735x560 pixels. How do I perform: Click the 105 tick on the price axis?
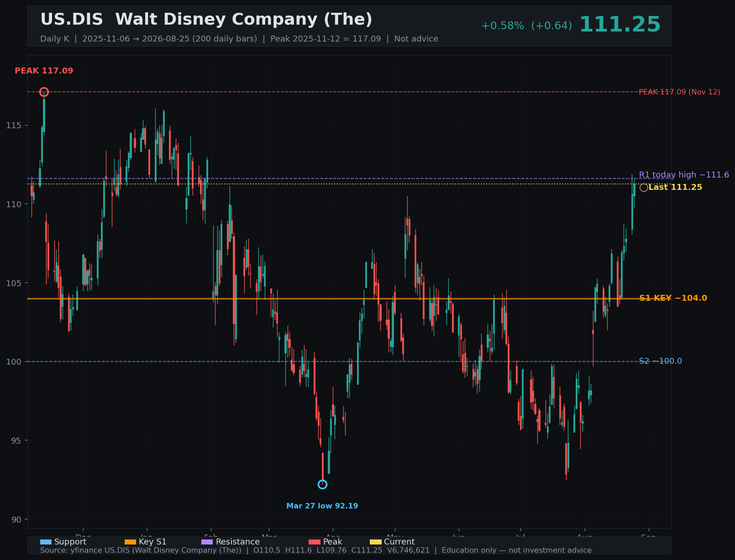click(14, 283)
